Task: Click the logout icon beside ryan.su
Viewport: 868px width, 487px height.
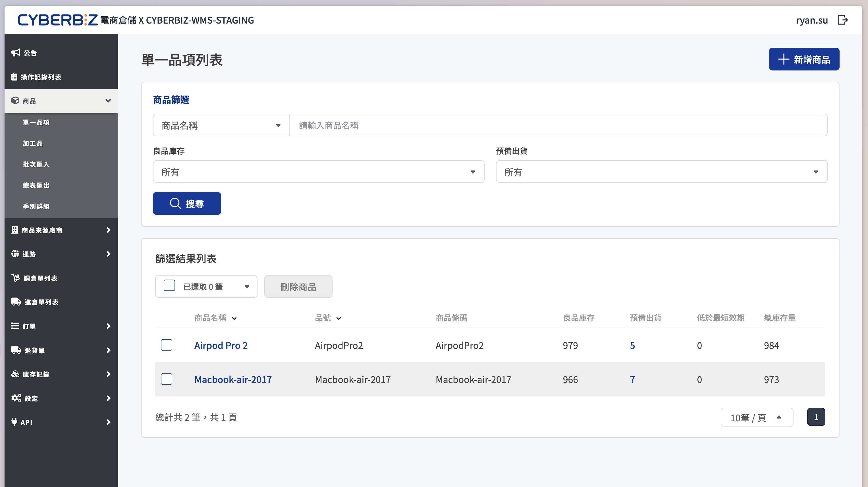Action: point(842,20)
